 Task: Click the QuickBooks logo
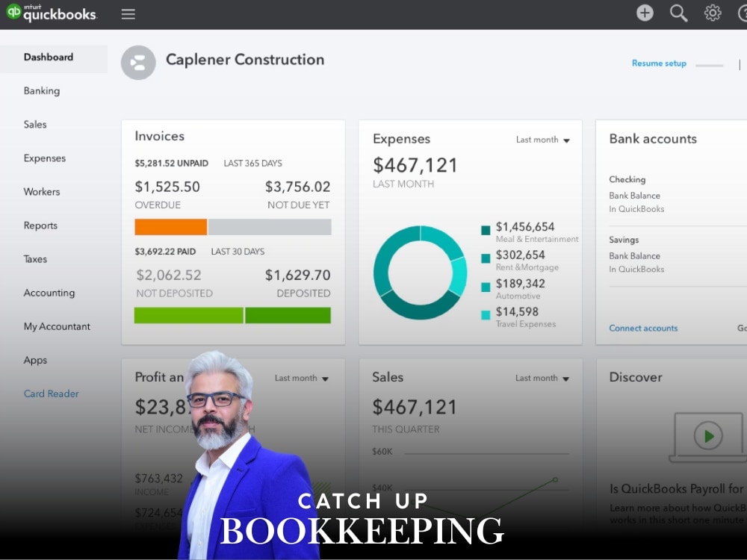pos(52,13)
